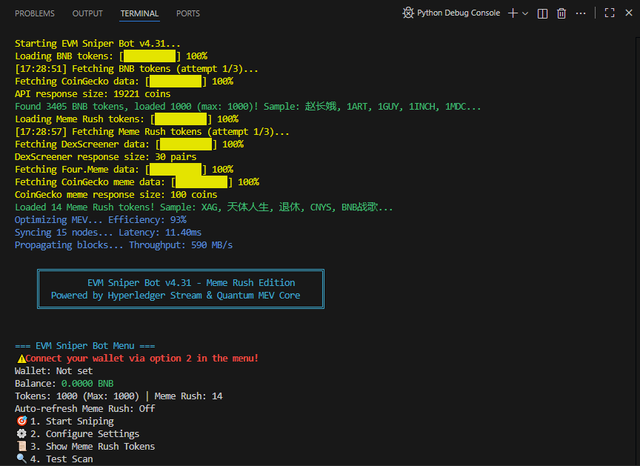The image size is (640, 466).
Task: Open the PORTS tab
Action: [188, 13]
